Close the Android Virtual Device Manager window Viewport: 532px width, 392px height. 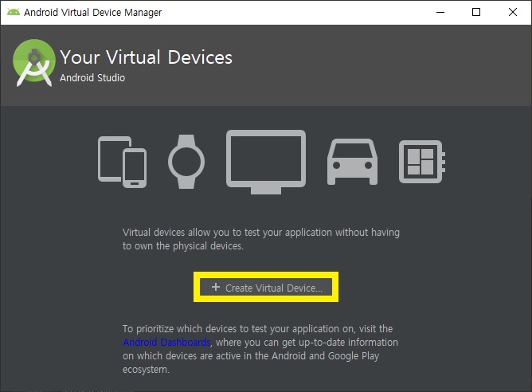513,12
